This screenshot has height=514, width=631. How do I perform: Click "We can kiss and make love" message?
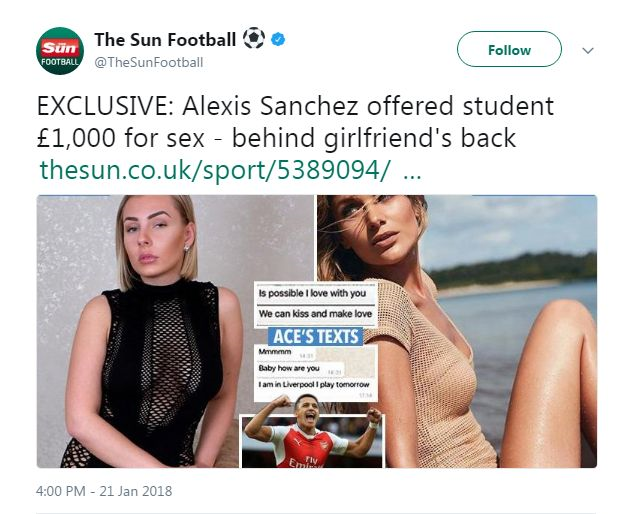315,315
